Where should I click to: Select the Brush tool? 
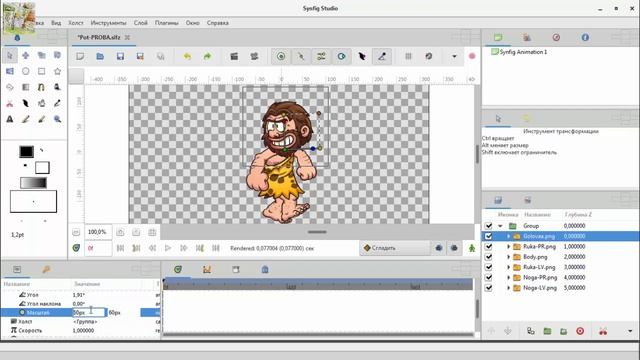click(x=42, y=119)
